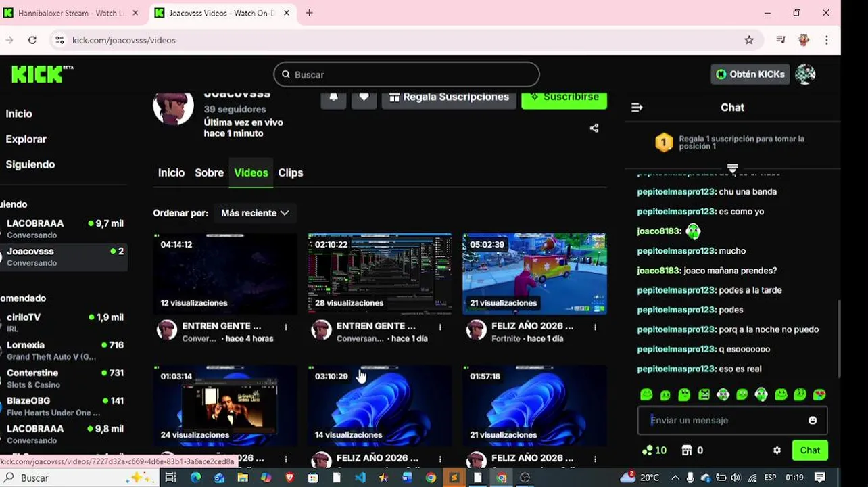
Task: Click the chat message 'eso es real'
Action: click(x=740, y=369)
